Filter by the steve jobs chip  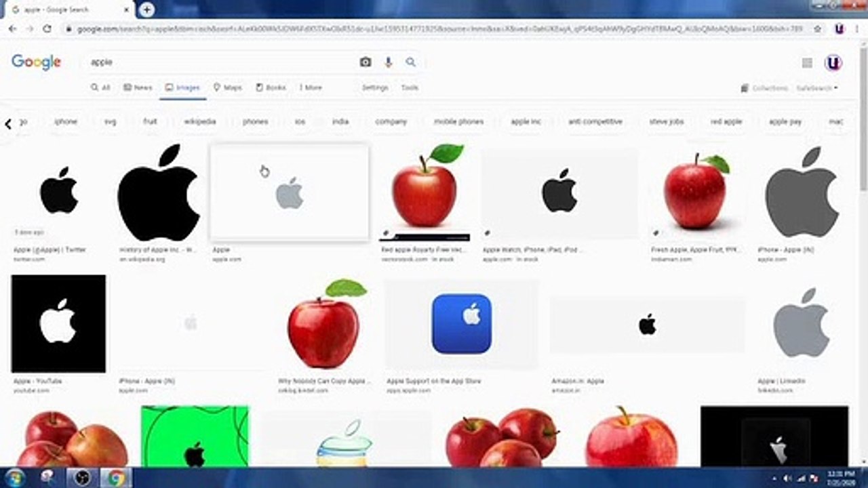[x=667, y=122]
